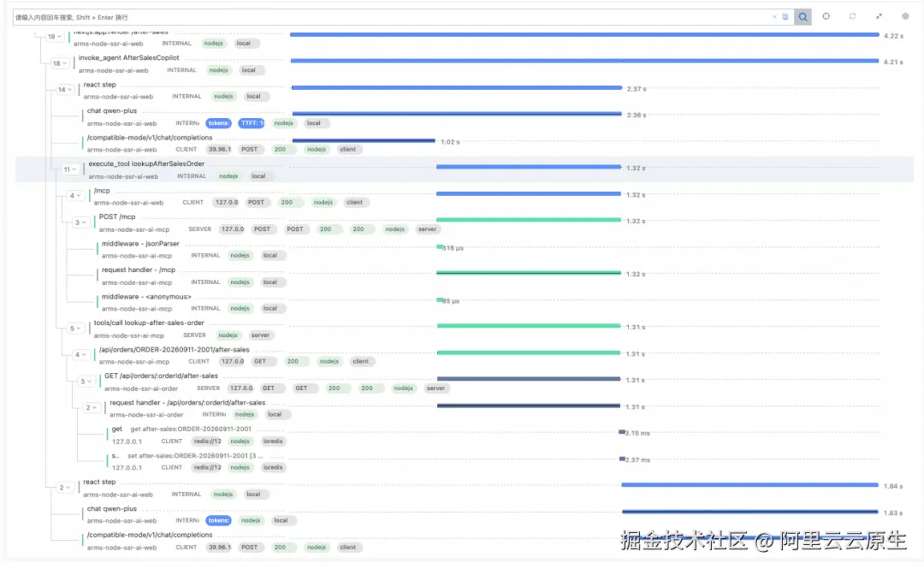The height and width of the screenshot is (569, 924).
Task: Collapse the invoke_agent AfterSalesCopilot expander showing 18
Action: 60,63
